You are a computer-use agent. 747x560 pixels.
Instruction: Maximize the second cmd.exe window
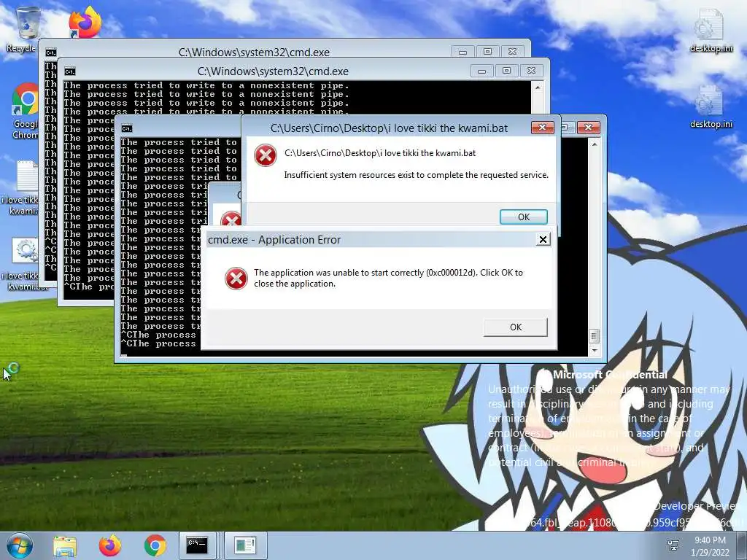tap(506, 71)
